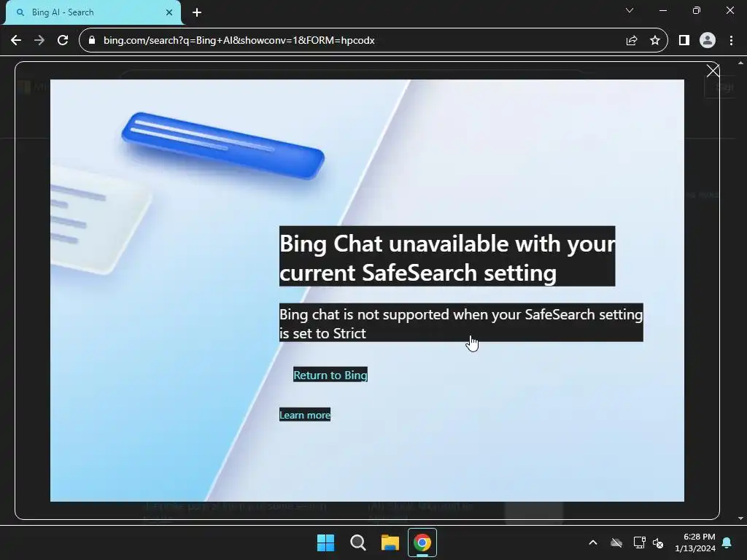Share this page from the address bar

[632, 41]
